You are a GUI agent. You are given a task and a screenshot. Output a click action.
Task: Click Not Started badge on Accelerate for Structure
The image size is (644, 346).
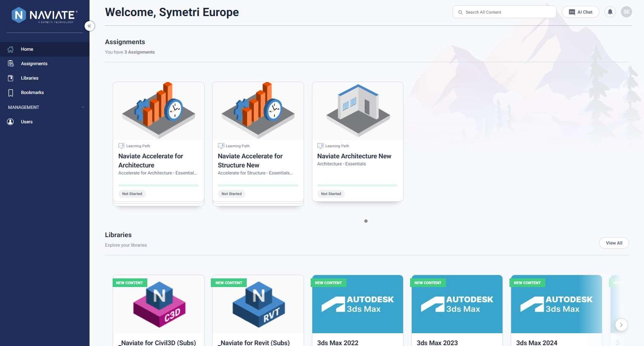231,194
